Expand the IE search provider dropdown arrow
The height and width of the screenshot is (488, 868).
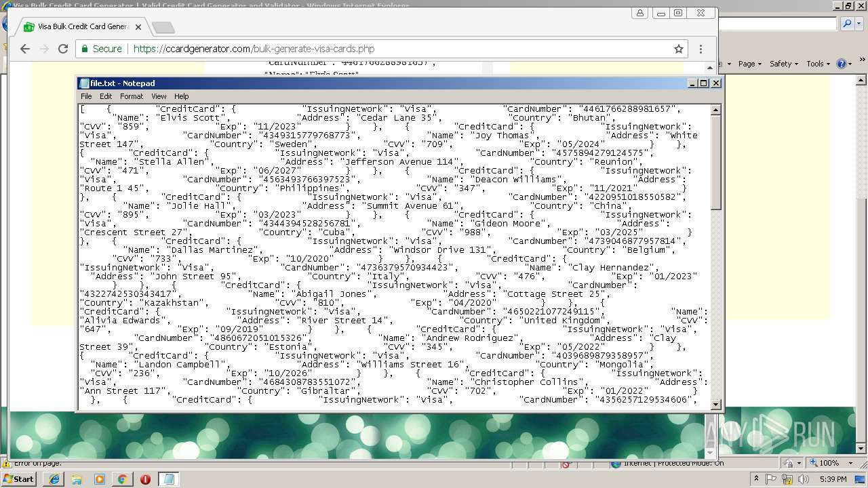(858, 24)
